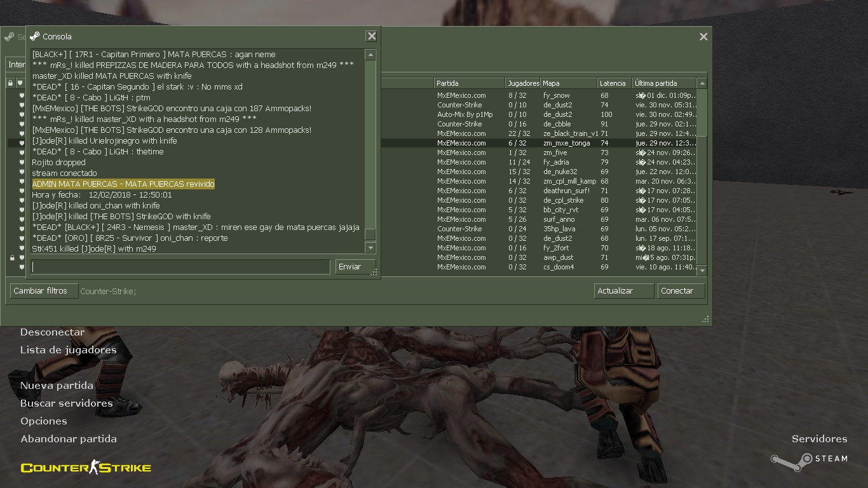Click the console scrollbar thumb

coord(370,234)
